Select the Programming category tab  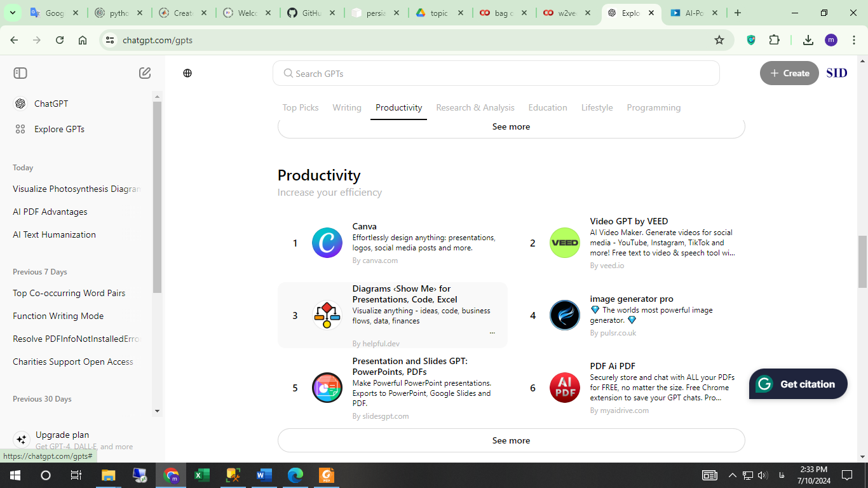pos(654,107)
